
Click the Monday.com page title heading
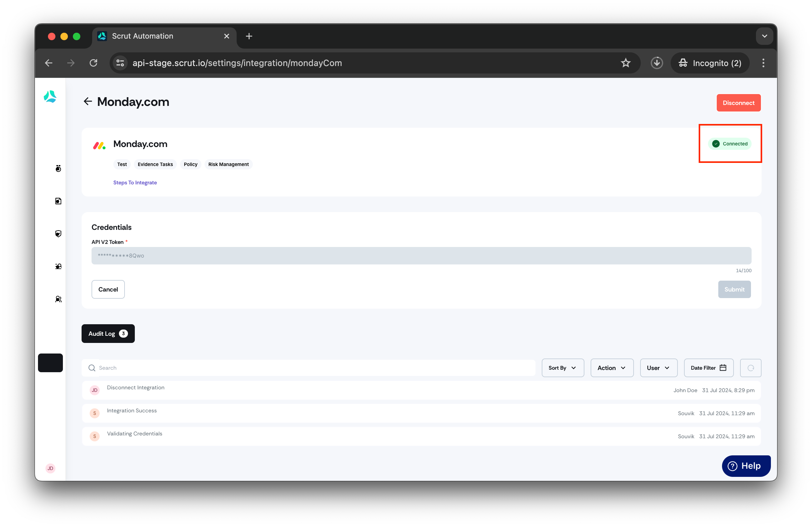(133, 102)
